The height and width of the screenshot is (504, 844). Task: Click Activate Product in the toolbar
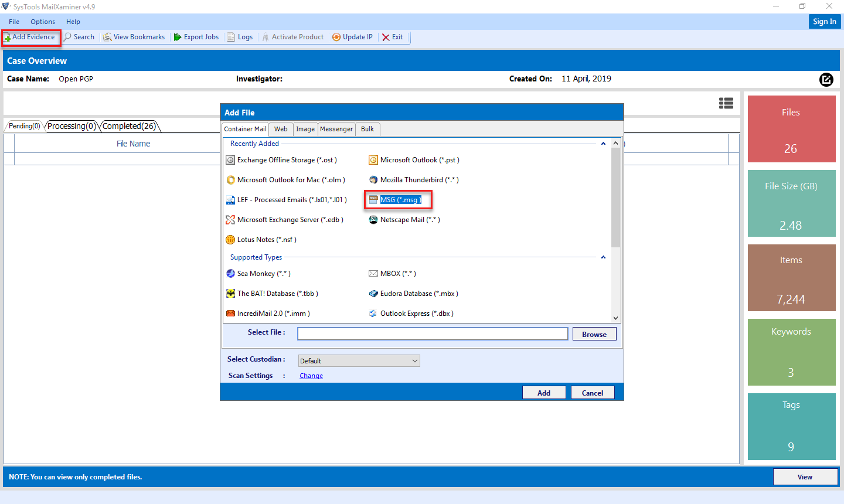293,37
